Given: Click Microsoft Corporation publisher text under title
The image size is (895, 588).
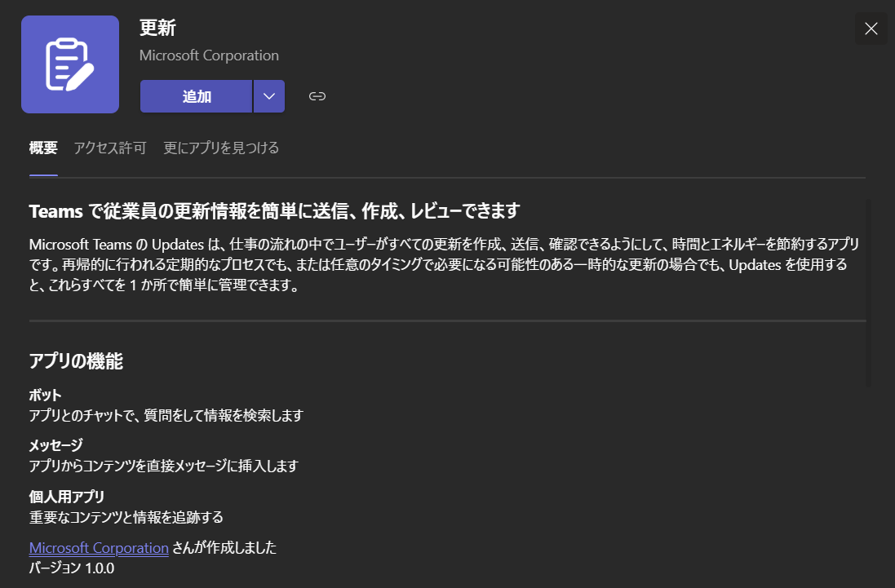Looking at the screenshot, I should (x=210, y=55).
